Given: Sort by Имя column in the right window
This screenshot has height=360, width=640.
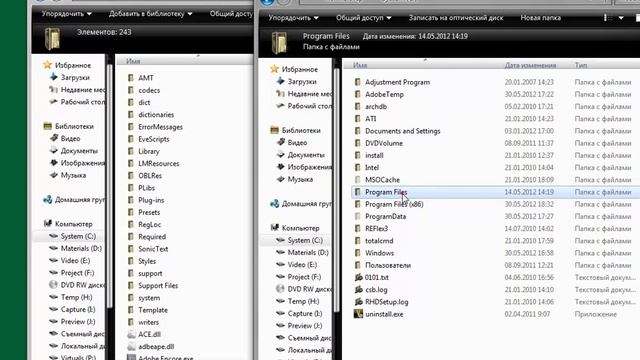Looking at the screenshot, I should coord(360,65).
